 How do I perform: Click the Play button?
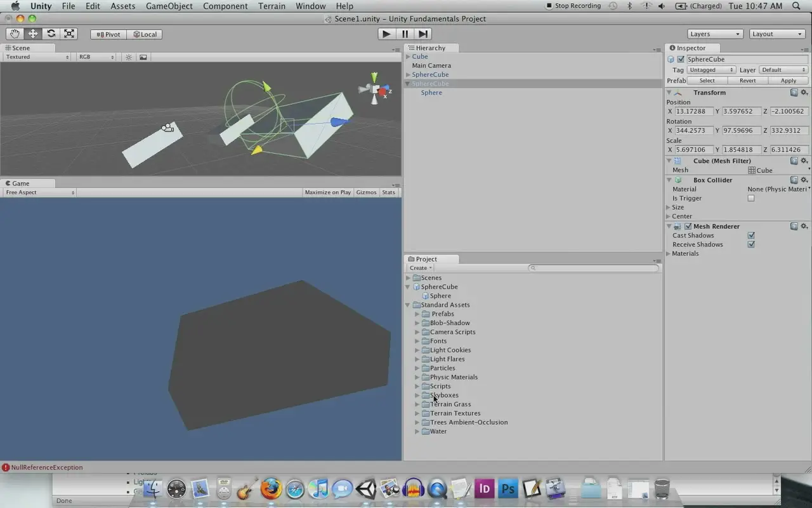pos(386,34)
